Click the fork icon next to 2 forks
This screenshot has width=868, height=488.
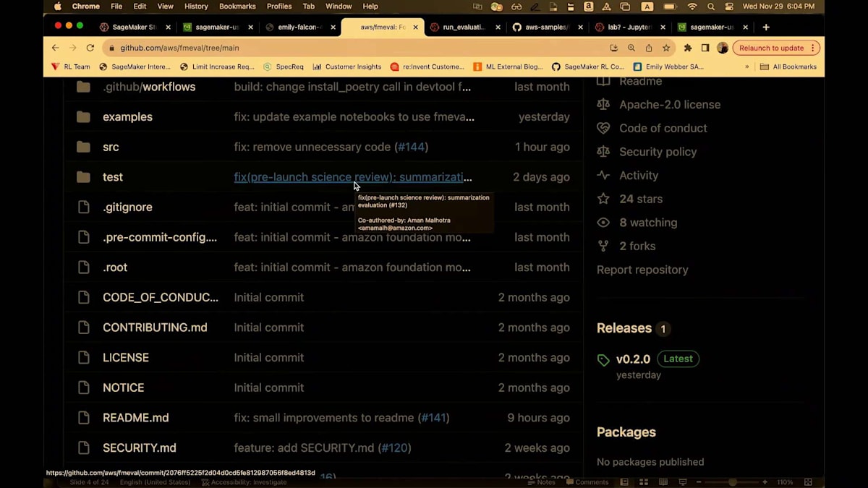(x=603, y=247)
